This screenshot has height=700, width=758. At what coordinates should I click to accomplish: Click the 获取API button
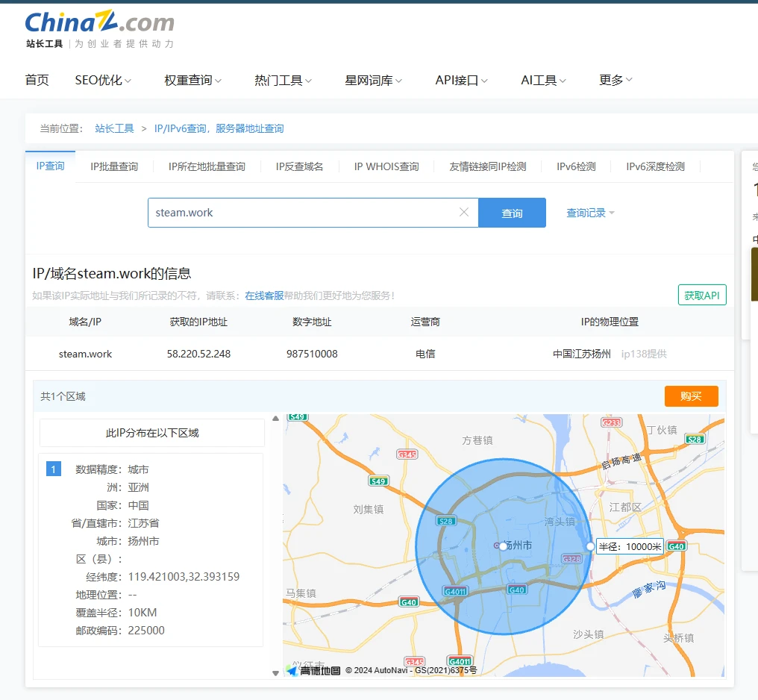tap(701, 296)
